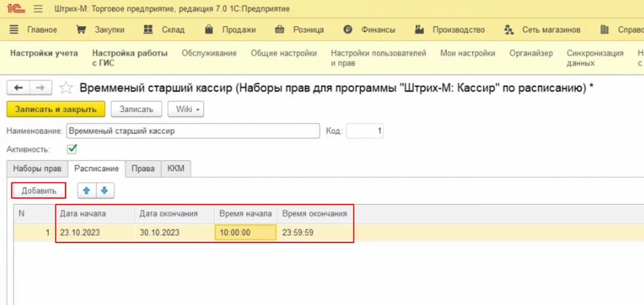Click the Добавить button
Viewport: 644px width, 305px height.
coord(39,190)
